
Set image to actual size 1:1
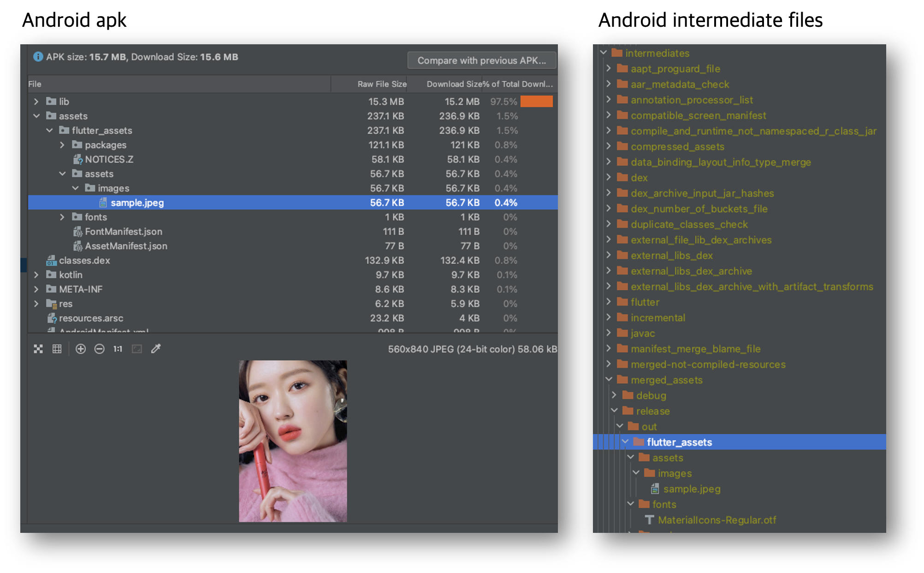[x=118, y=349]
